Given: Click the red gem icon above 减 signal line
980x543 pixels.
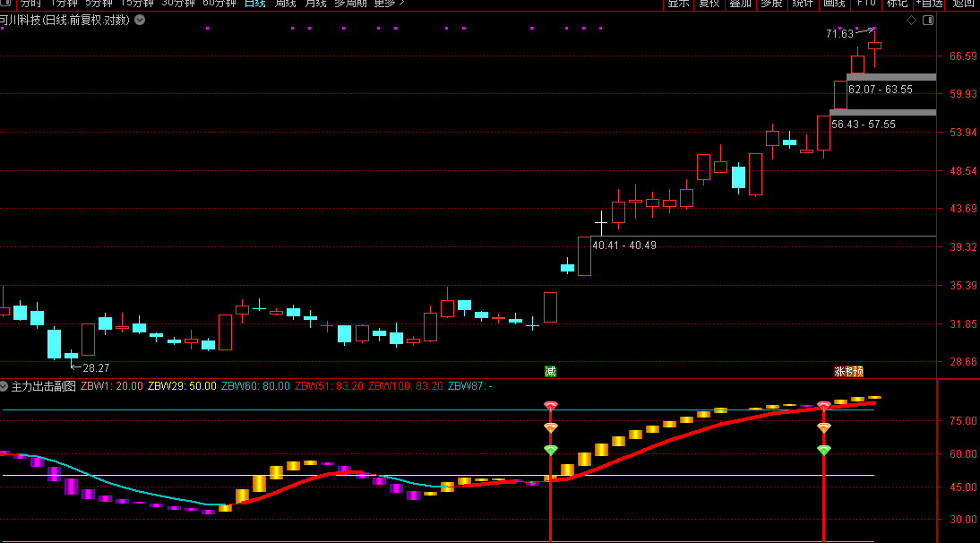Looking at the screenshot, I should [551, 406].
